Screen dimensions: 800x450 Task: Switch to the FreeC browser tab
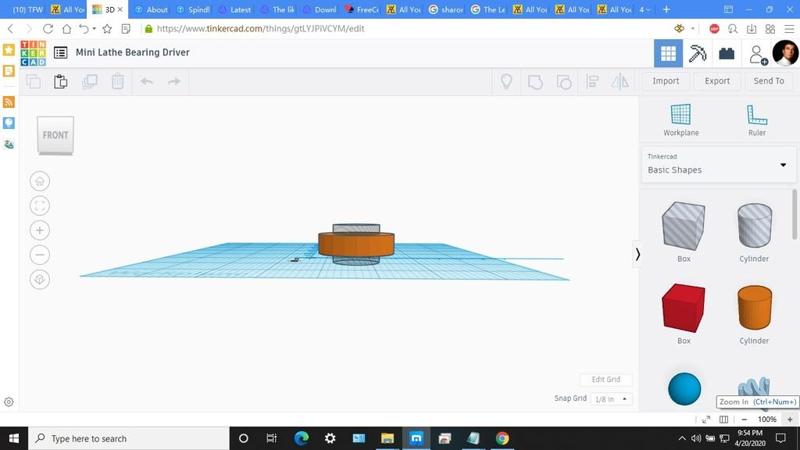click(x=361, y=10)
